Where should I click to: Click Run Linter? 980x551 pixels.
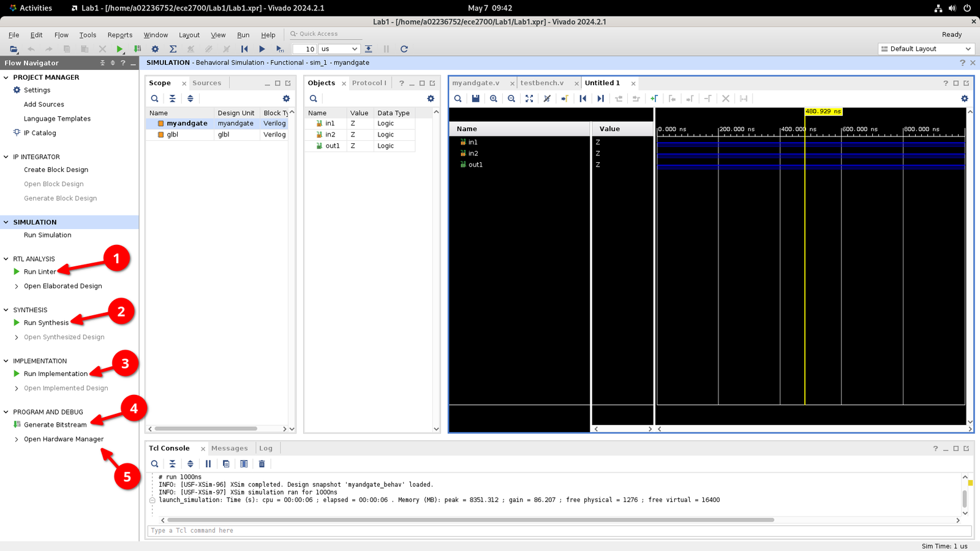[x=40, y=272]
